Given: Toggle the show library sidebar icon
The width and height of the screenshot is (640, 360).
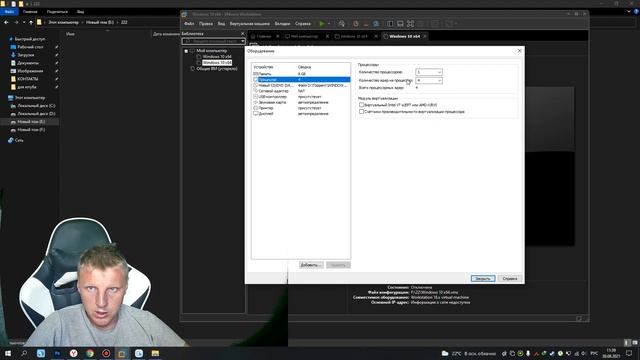Looking at the screenshot, I should click(390, 24).
